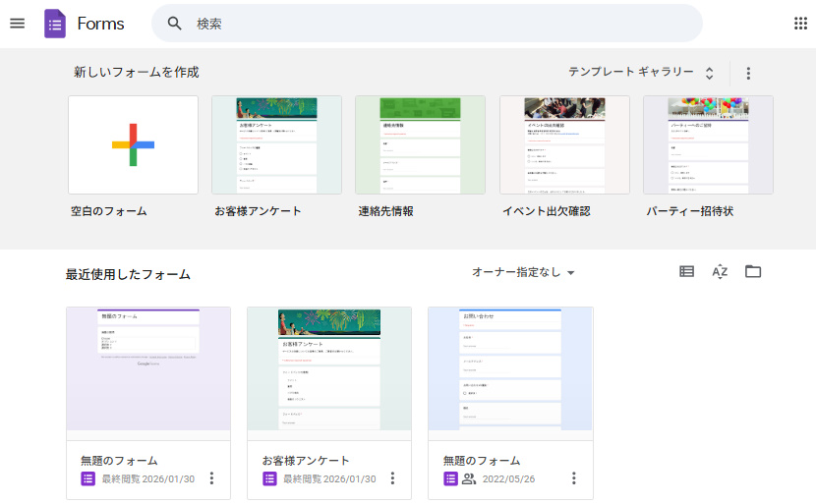The width and height of the screenshot is (816, 504).
Task: Pick the パーティー招待状 template
Action: click(x=708, y=144)
